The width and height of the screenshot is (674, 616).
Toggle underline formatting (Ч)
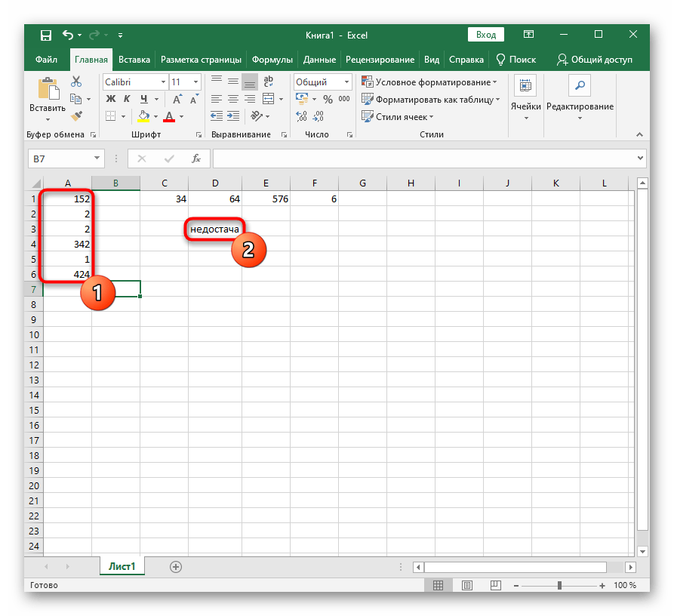click(144, 99)
